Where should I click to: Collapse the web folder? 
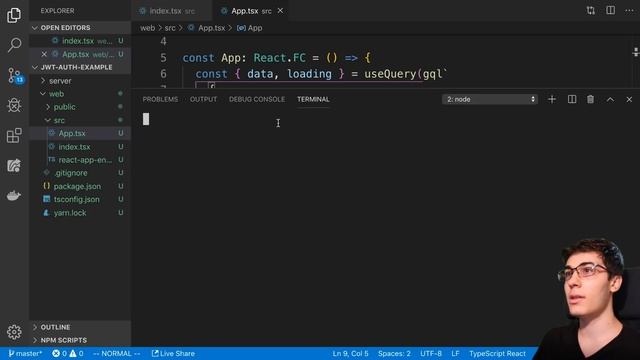point(80,94)
